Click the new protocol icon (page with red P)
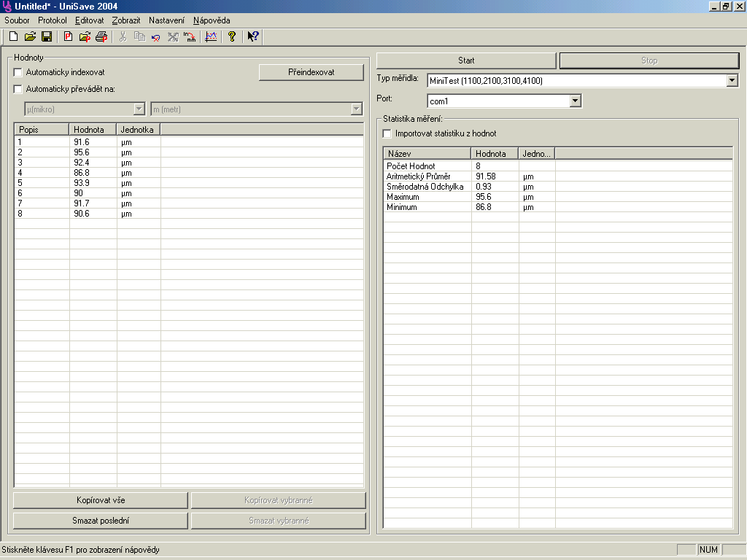Image resolution: width=747 pixels, height=560 pixels. coord(68,36)
